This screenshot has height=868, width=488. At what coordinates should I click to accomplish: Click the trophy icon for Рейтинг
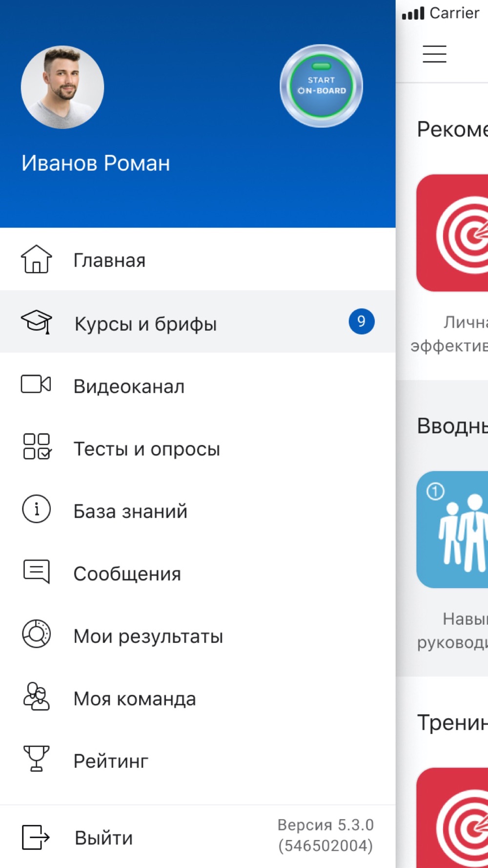pyautogui.click(x=36, y=759)
